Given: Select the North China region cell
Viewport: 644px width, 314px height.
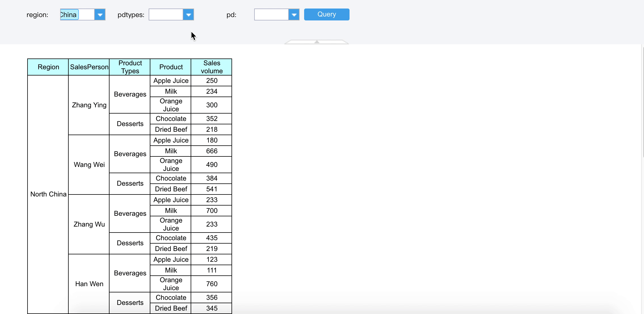Looking at the screenshot, I should point(48,194).
